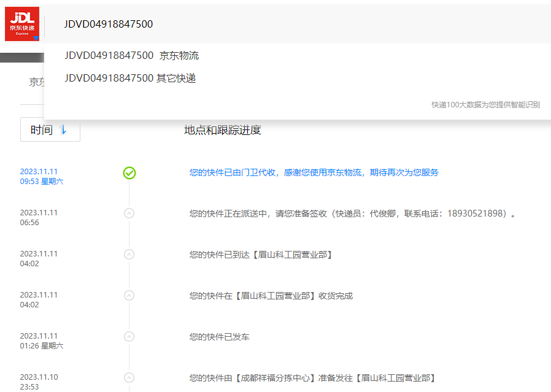Click the 成都祥福分拣中心 status entry
The image size is (551, 392).
pyautogui.click(x=312, y=378)
